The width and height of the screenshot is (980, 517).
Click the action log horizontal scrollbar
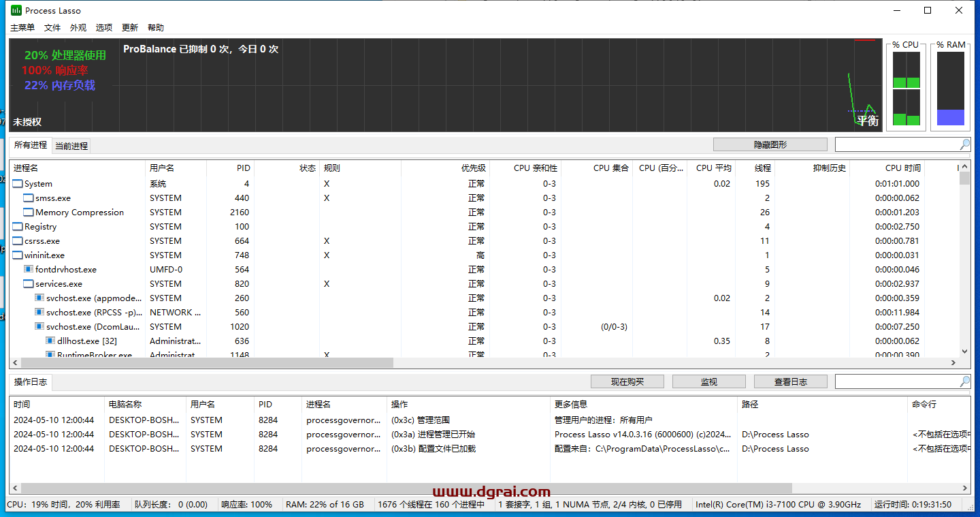[x=406, y=488]
